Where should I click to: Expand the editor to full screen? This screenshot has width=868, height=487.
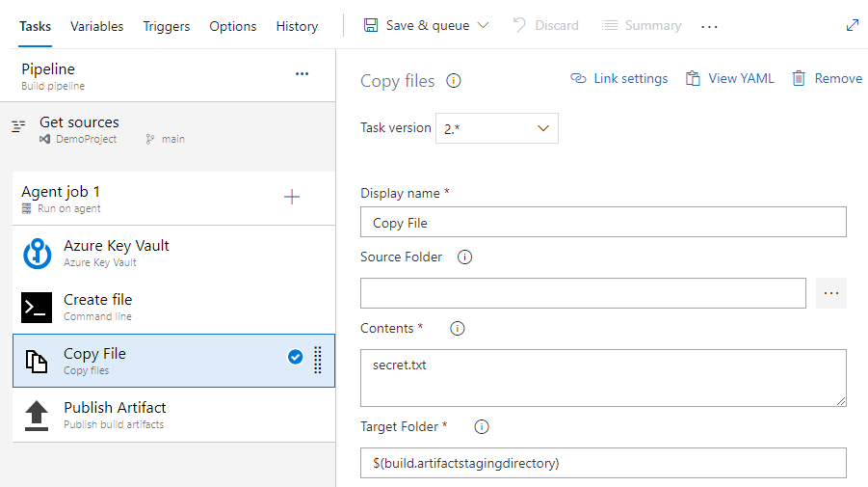click(x=852, y=26)
